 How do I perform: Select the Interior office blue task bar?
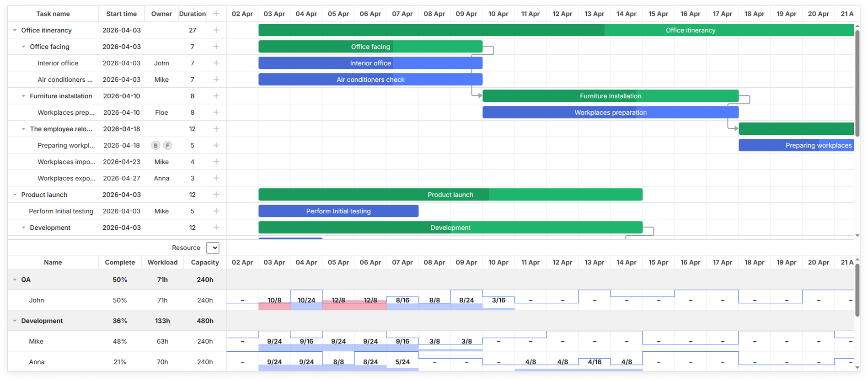click(370, 63)
